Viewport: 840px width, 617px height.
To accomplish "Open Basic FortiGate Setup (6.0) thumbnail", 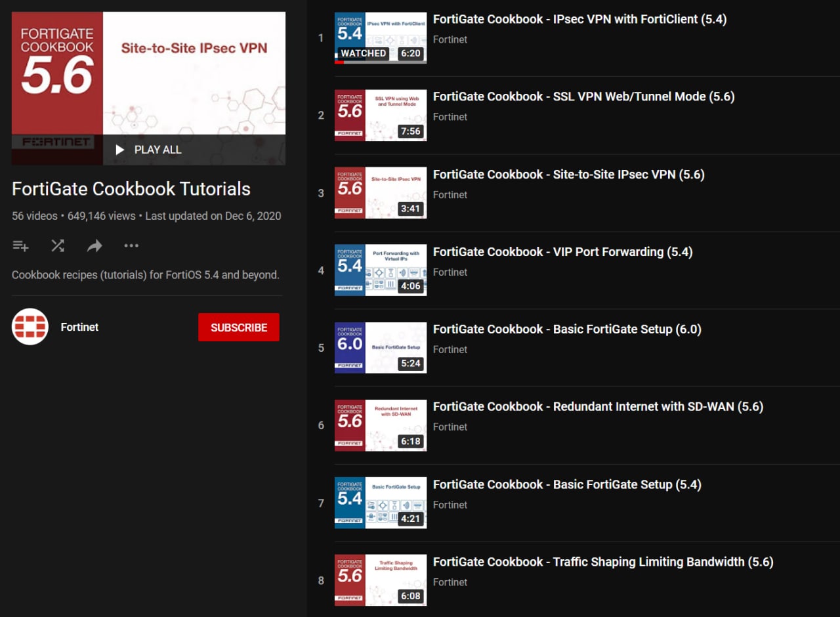I will (x=381, y=348).
